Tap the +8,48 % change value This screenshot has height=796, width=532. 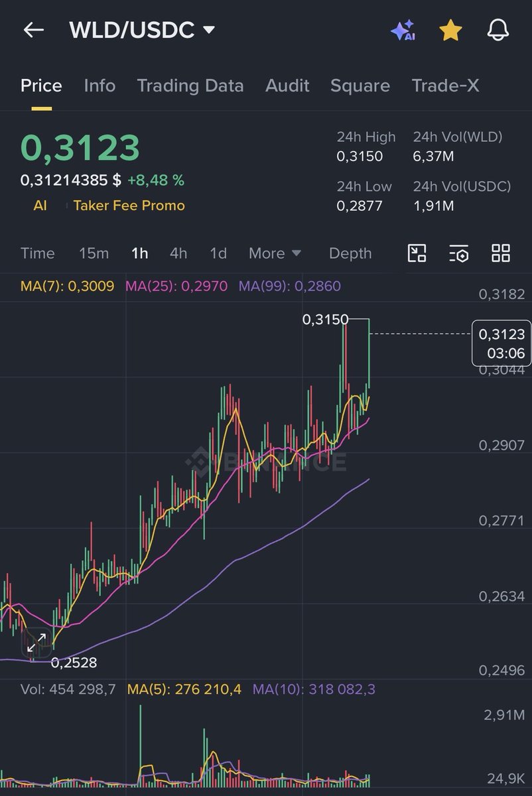pyautogui.click(x=156, y=180)
